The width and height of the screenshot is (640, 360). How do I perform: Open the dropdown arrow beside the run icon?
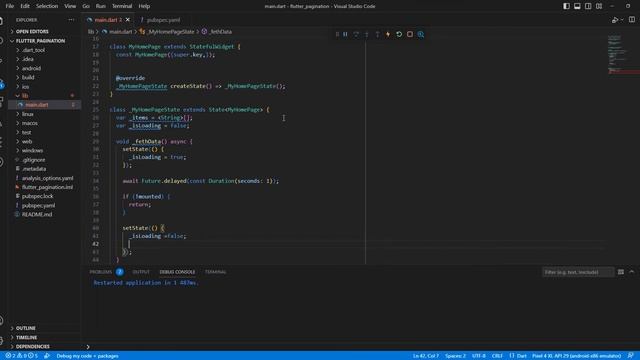pos(622,20)
